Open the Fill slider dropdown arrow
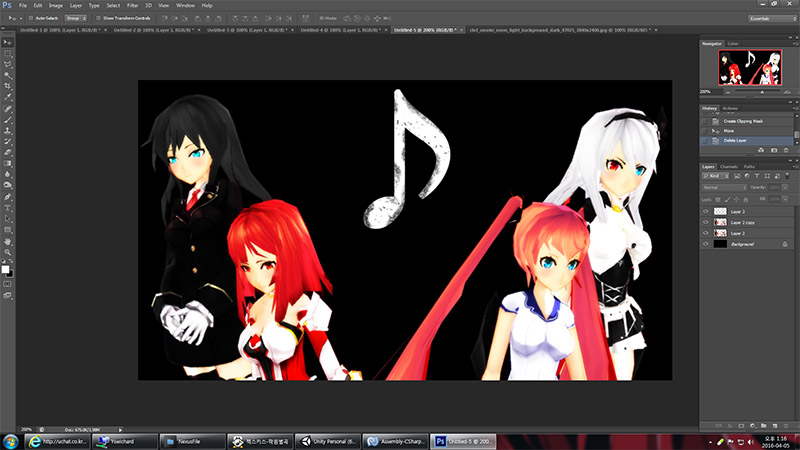This screenshot has height=450, width=800. click(785, 199)
